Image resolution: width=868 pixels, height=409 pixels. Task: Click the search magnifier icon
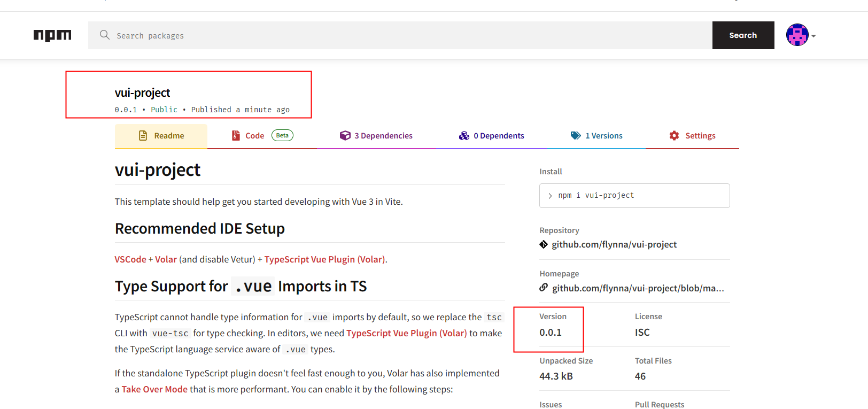coord(105,35)
